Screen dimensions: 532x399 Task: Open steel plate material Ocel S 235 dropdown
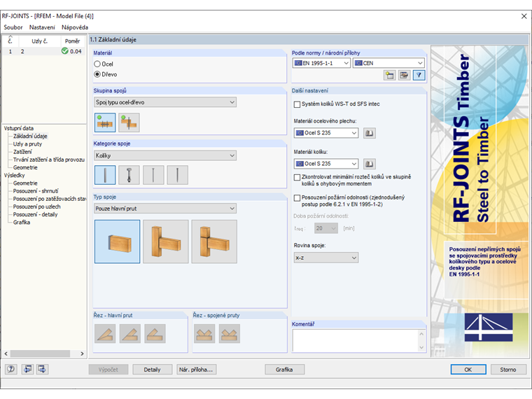(x=326, y=133)
